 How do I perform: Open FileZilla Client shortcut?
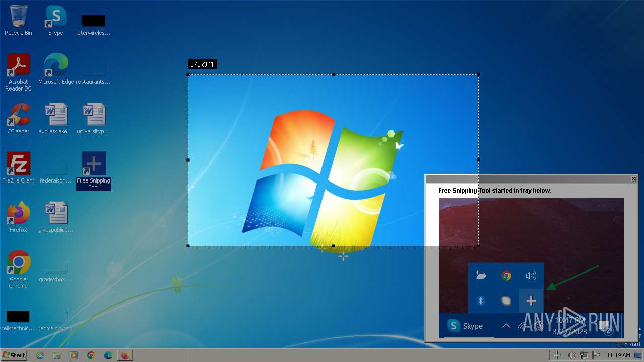tap(18, 167)
